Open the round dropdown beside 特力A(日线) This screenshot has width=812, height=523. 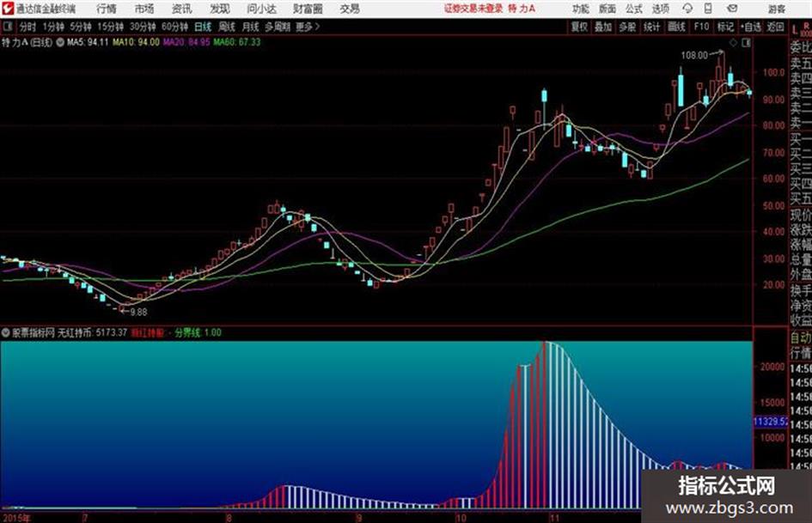60,42
